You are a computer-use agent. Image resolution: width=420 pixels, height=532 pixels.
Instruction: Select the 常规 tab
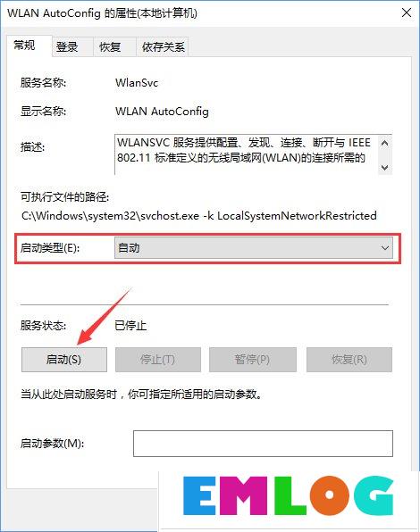(x=24, y=46)
